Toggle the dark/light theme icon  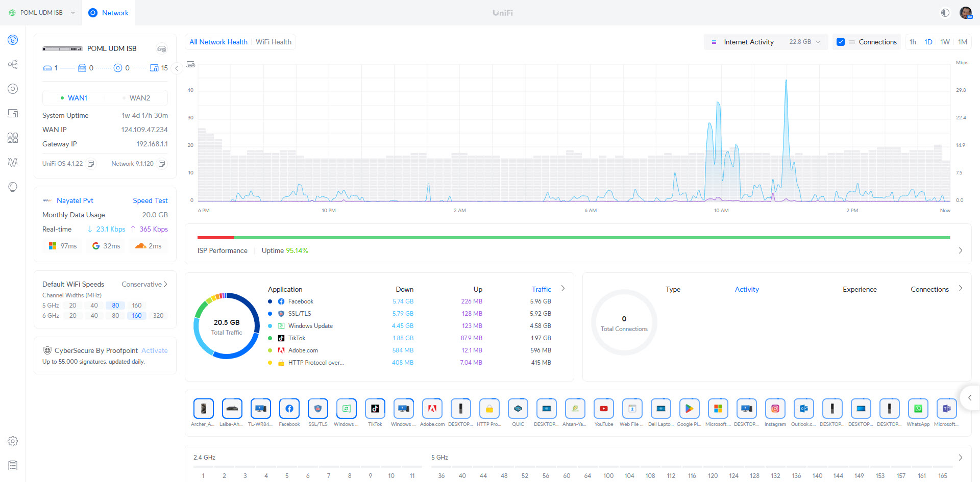945,13
